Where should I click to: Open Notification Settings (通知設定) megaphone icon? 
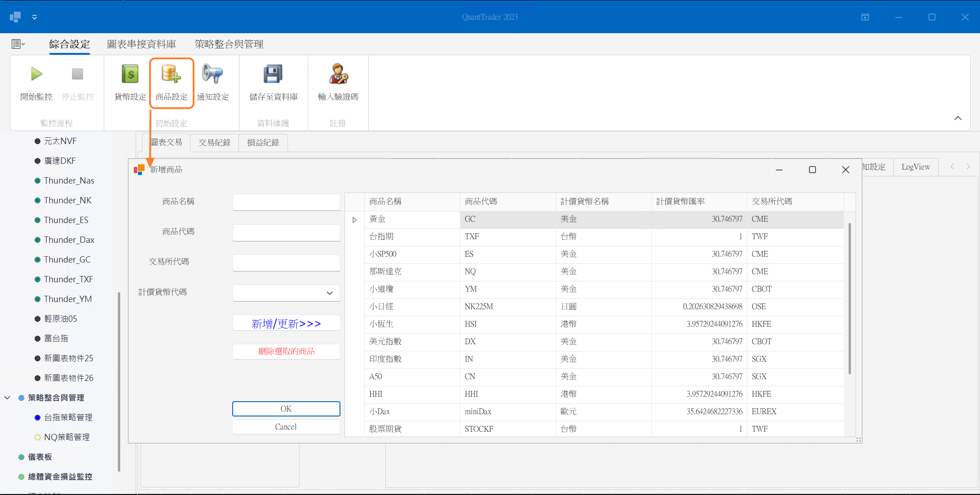point(212,74)
